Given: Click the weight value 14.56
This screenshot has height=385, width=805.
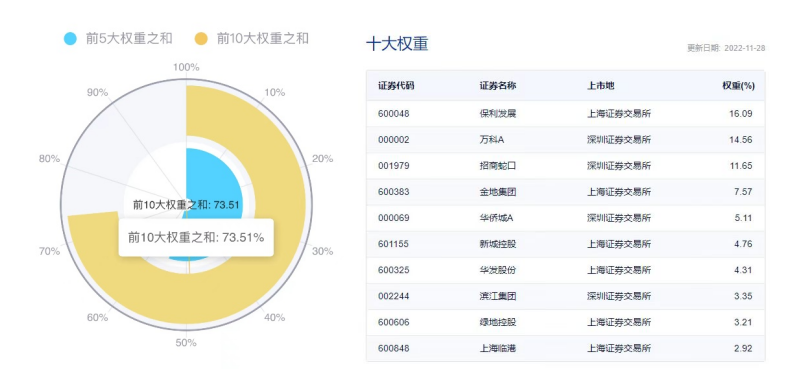Looking at the screenshot, I should point(741,140).
